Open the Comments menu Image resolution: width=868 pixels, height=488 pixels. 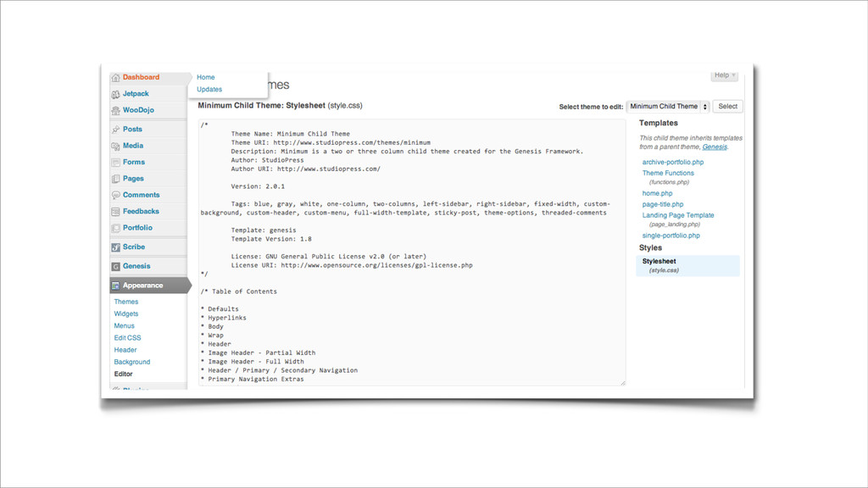click(x=142, y=195)
